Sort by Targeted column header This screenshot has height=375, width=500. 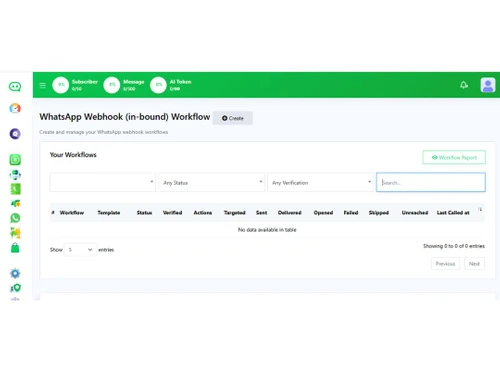[235, 213]
